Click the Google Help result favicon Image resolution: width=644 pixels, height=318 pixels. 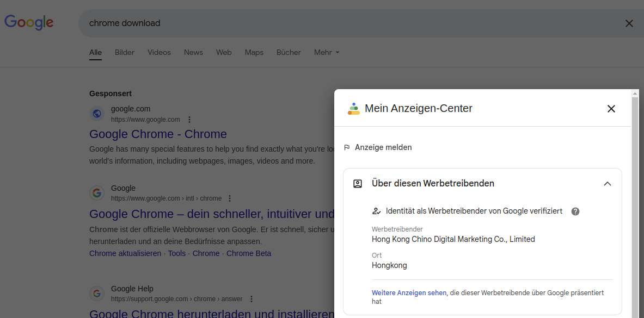(97, 294)
